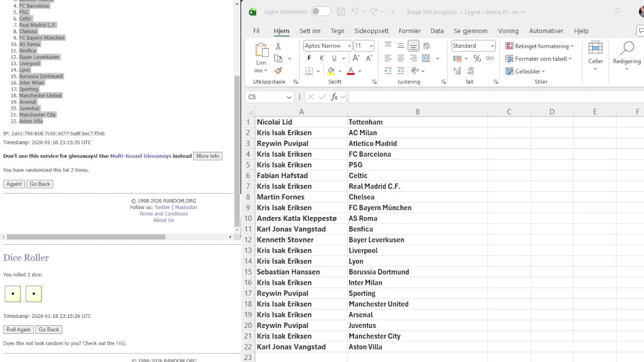Apply the yellow fill color

tap(331, 71)
